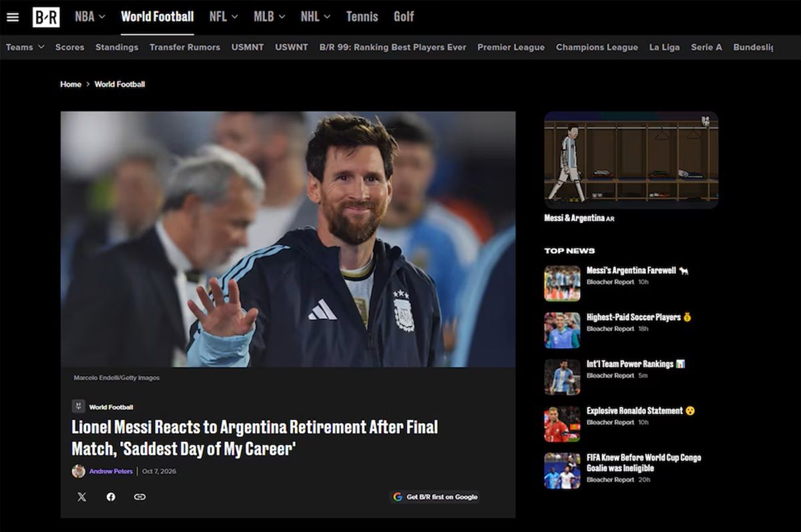Open Messi's Argentina Farewell thumbnail
Viewport: 801px width, 532px height.
coord(562,284)
